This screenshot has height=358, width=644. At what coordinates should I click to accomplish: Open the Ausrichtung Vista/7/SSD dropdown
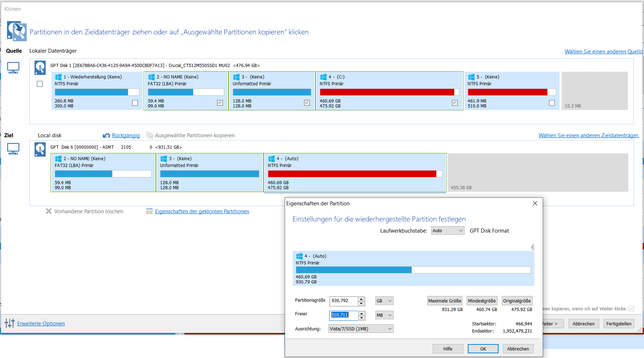361,329
